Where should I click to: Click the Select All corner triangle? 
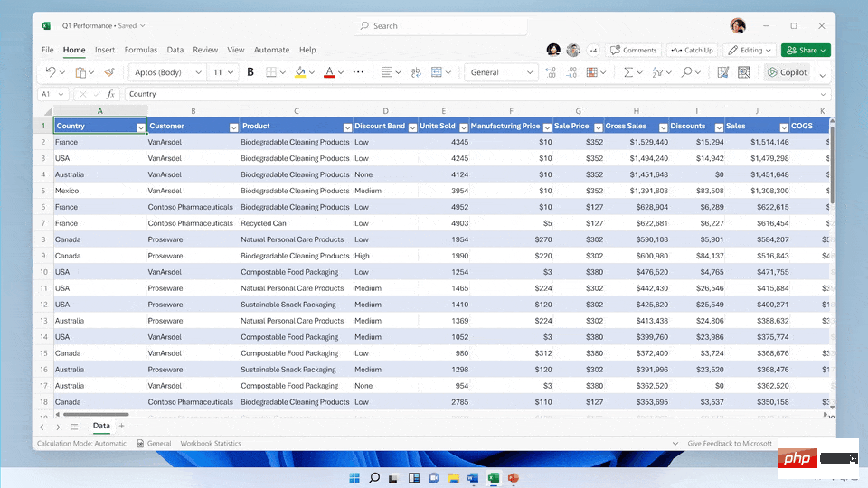point(48,111)
